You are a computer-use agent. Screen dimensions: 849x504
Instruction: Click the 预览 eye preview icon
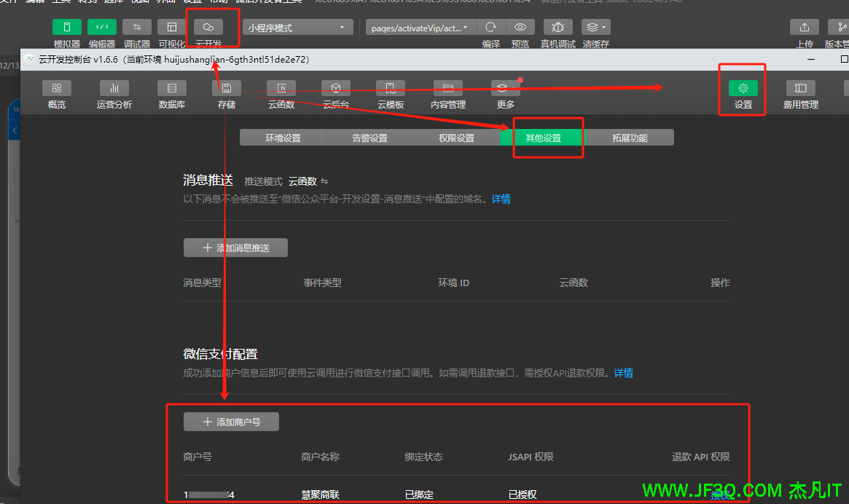[520, 27]
